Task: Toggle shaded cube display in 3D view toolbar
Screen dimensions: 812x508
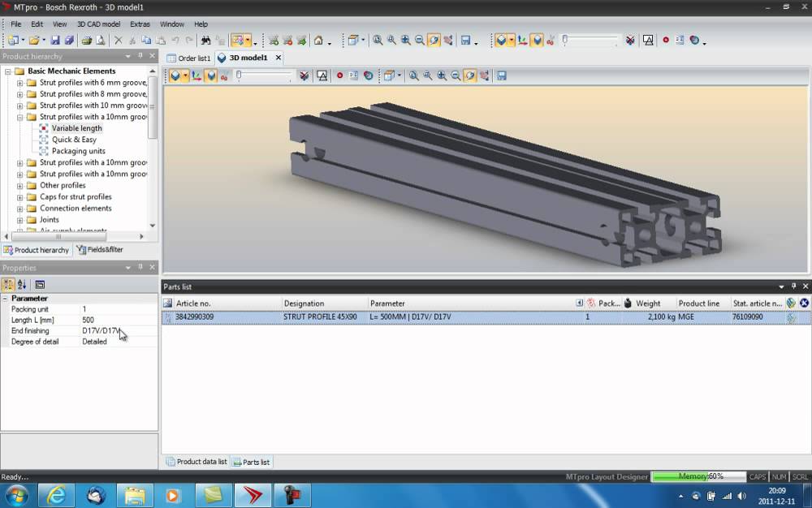Action: click(175, 76)
